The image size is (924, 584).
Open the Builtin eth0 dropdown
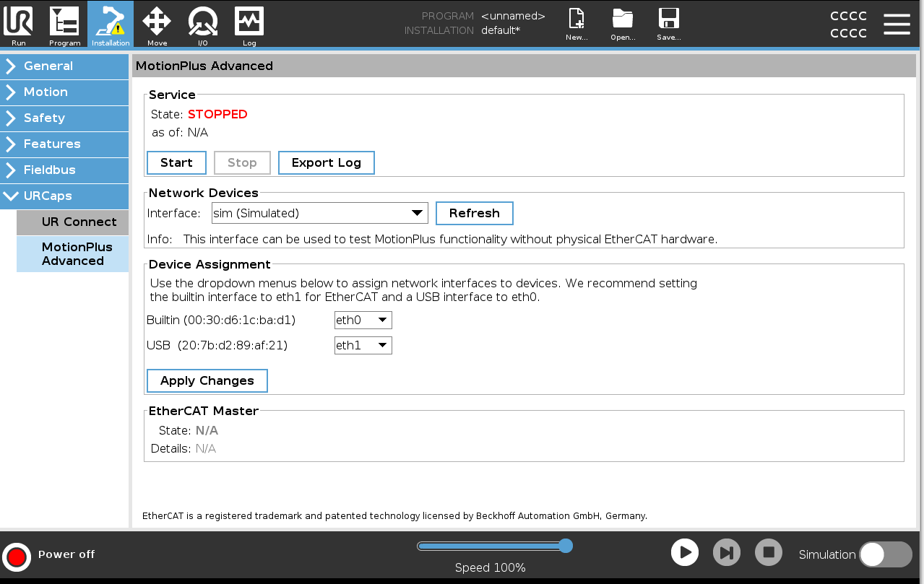(x=363, y=320)
